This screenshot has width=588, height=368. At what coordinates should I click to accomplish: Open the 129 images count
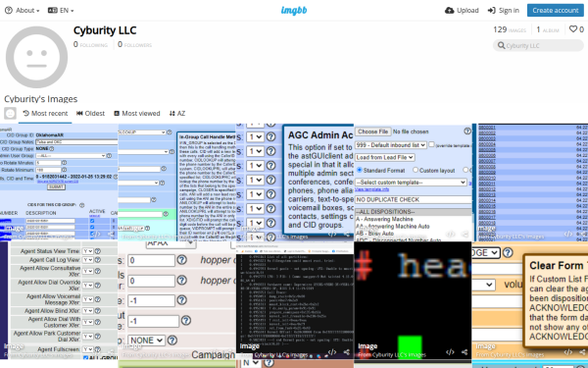510,29
